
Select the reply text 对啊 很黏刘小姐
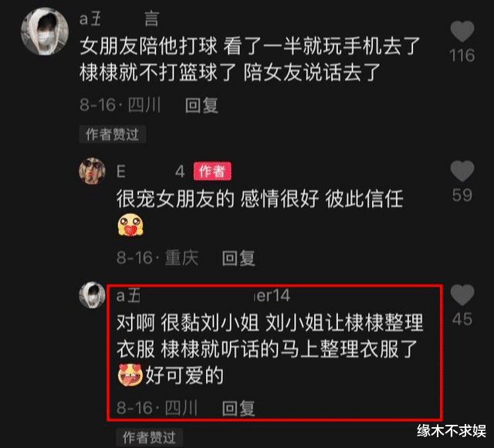tap(188, 323)
